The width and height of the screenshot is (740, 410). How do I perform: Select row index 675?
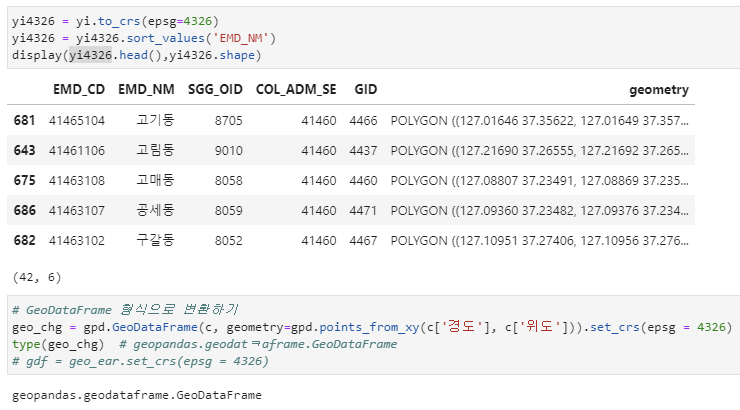pos(25,181)
